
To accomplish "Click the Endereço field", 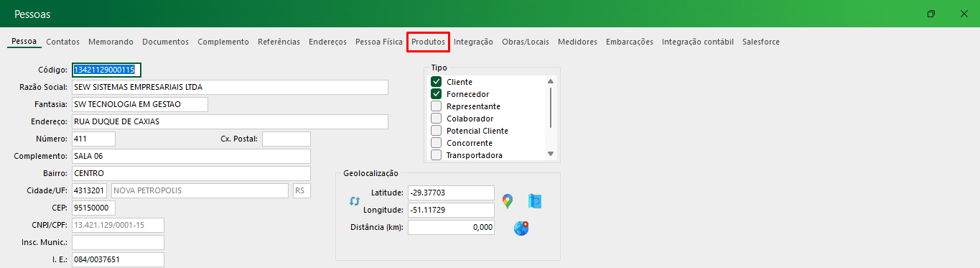I will 230,121.
